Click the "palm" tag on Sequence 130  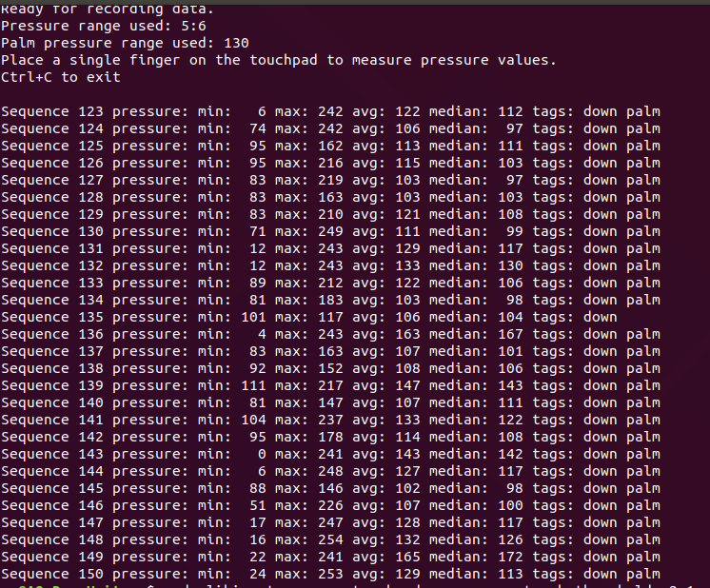642,231
